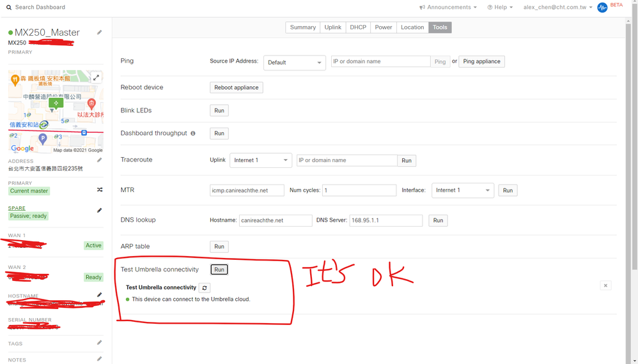Edit the address with pencil icon

[99, 160]
